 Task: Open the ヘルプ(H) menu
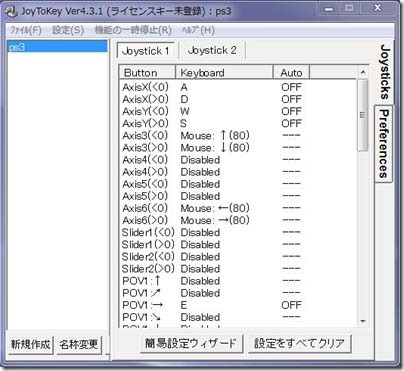(198, 30)
